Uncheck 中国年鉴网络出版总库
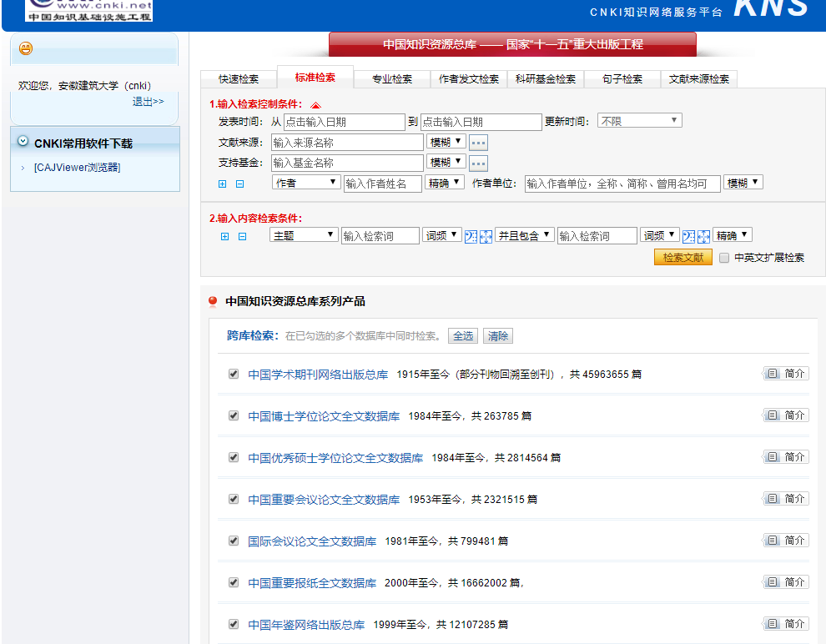This screenshot has width=826, height=644. [x=234, y=624]
